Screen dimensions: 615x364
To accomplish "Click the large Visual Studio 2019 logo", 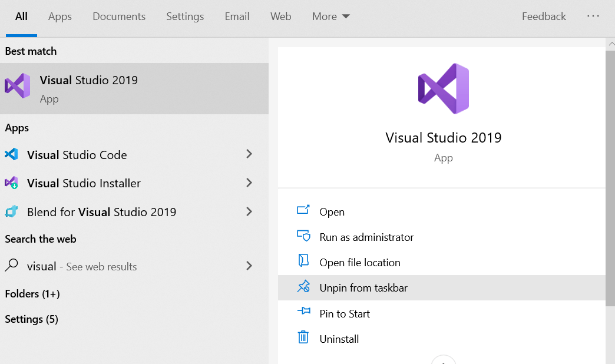I will [443, 88].
